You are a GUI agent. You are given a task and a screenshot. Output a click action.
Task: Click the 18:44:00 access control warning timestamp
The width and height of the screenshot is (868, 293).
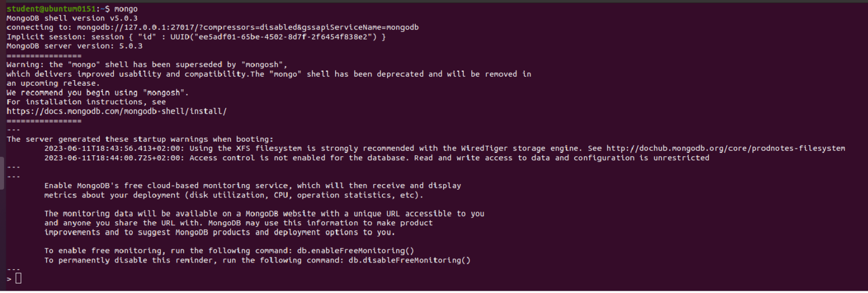click(112, 158)
